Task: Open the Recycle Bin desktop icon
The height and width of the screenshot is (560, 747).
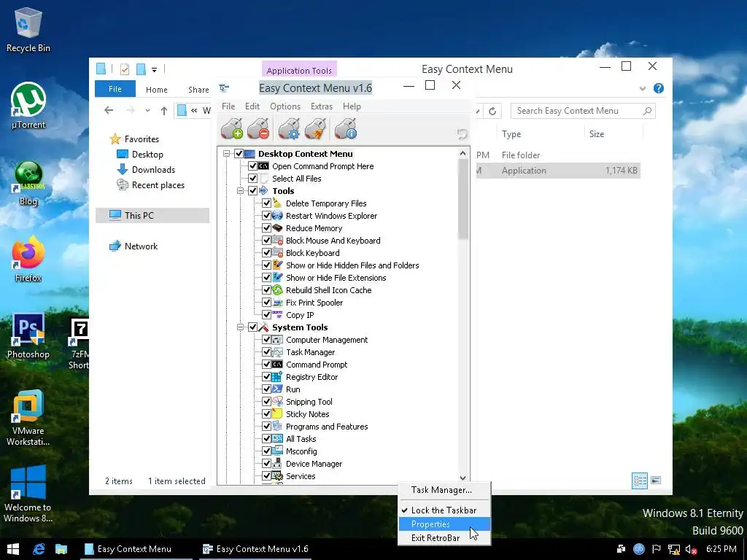Action: click(x=28, y=29)
